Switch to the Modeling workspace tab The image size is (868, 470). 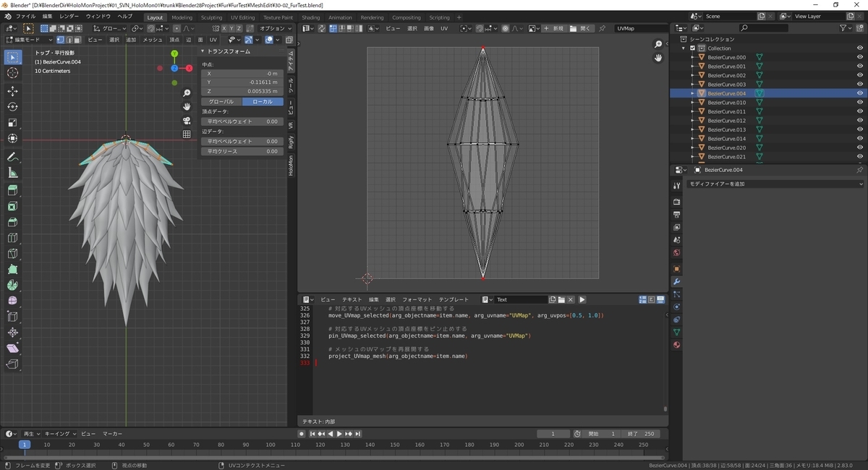point(182,17)
